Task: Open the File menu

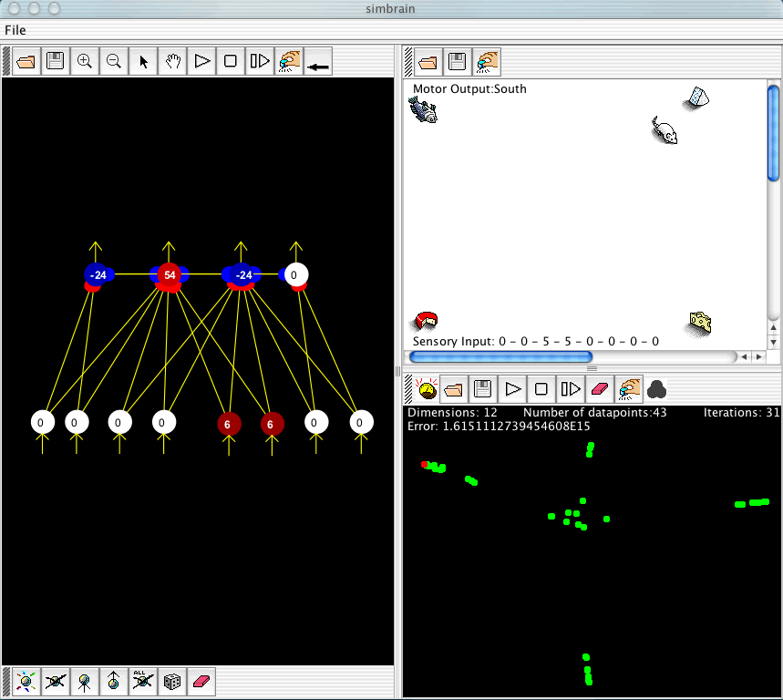Action: coord(15,30)
